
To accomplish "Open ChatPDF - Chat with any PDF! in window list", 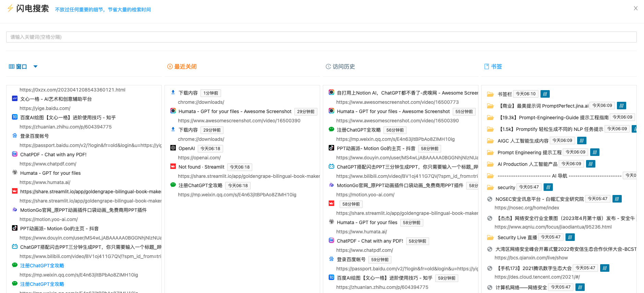I will pos(53,155).
